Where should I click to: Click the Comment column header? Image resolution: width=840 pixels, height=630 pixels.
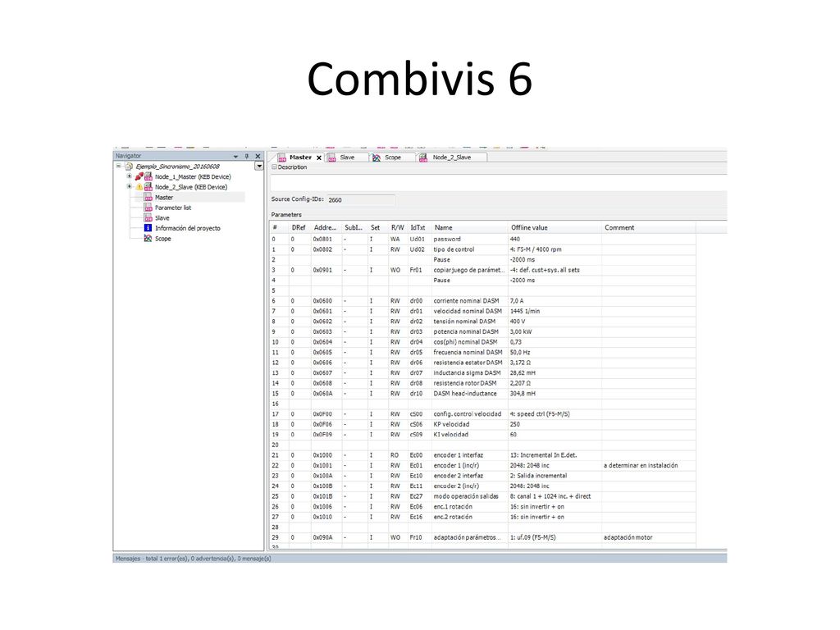pyautogui.click(x=648, y=228)
